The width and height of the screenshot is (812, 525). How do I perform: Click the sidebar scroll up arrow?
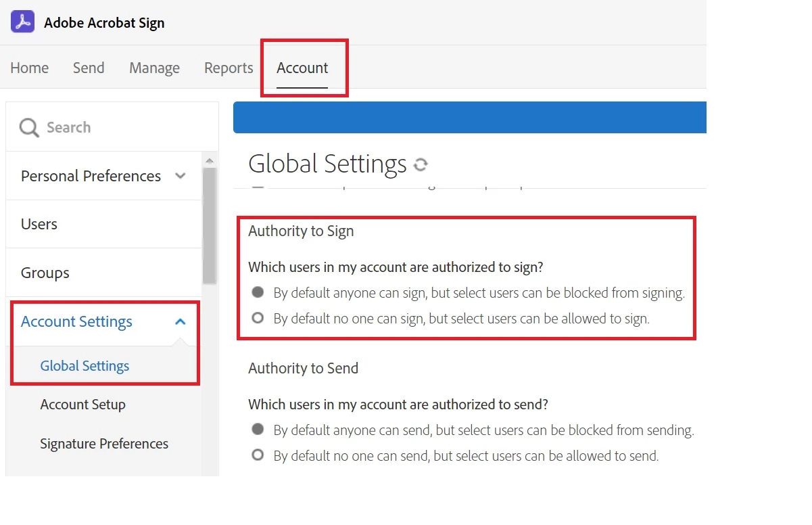[x=210, y=160]
